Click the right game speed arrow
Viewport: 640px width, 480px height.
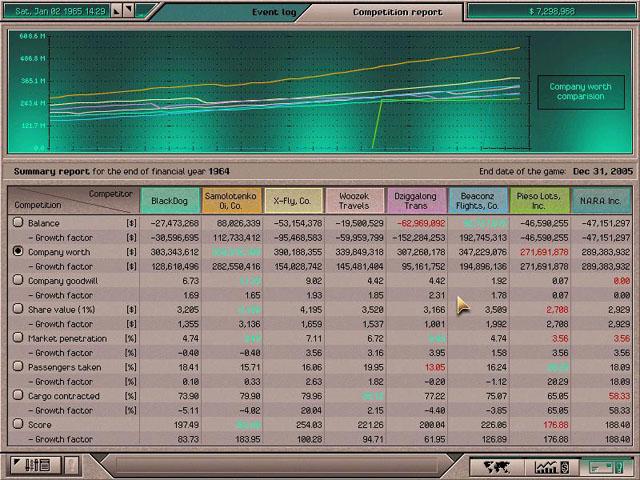[x=130, y=11]
